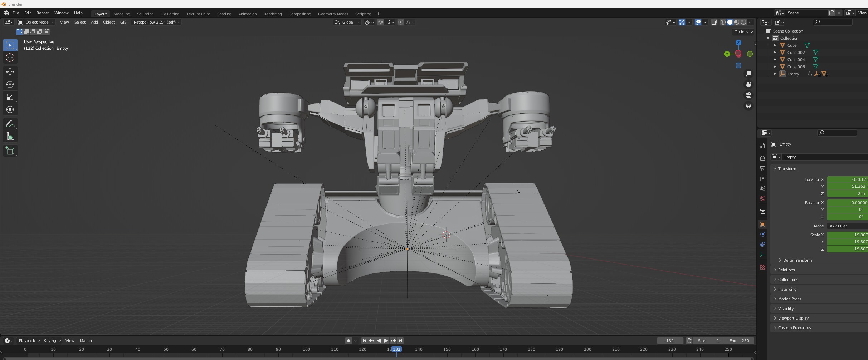Select the Scale tool
This screenshot has width=868, height=360.
10,97
